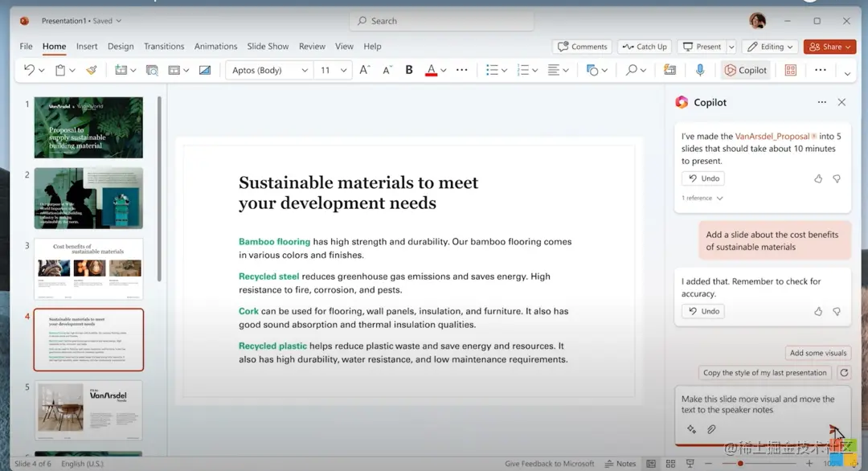868x471 pixels.
Task: Click the 'Add some visuals' suggestion
Action: coord(818,353)
